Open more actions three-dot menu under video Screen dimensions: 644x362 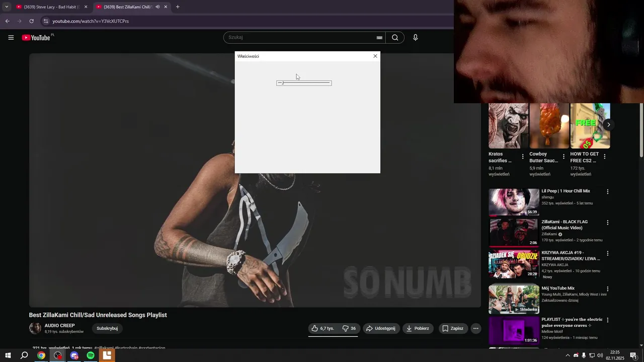(x=475, y=328)
